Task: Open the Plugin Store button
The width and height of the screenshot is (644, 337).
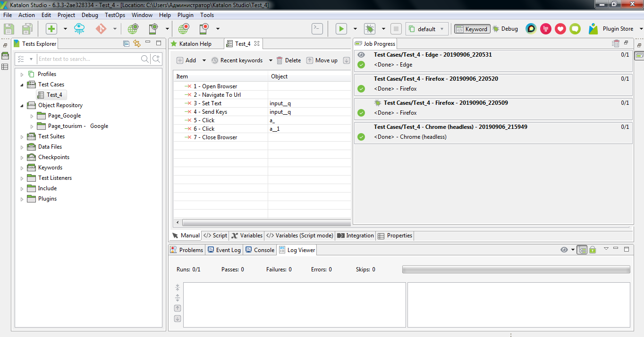Action: (611, 29)
